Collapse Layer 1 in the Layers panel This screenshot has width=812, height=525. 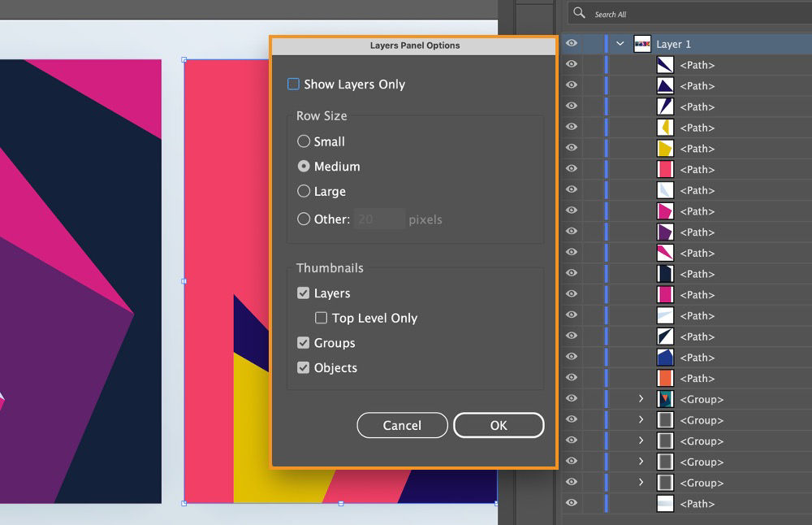(x=620, y=43)
